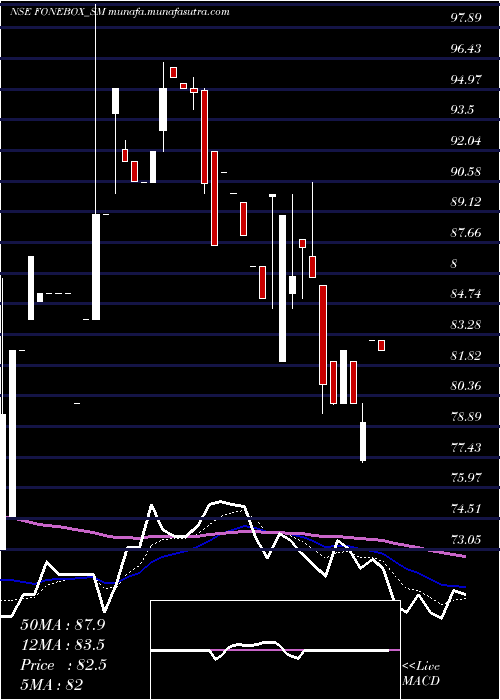Image resolution: width=500 pixels, height=700 pixels.
Task: Click the Price : 82.5 reading
Action: (63, 665)
